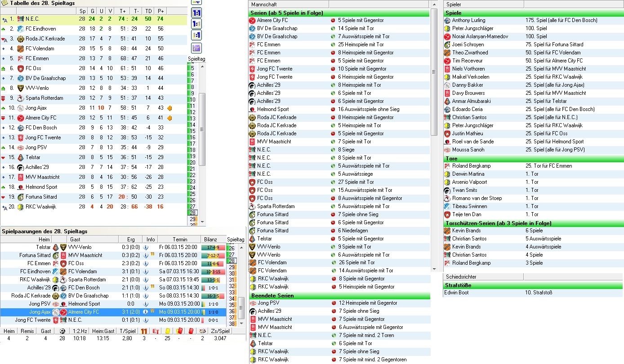Collapse the 'Serien (ab 5 Spiele in Folge)' group header

[x=339, y=13]
